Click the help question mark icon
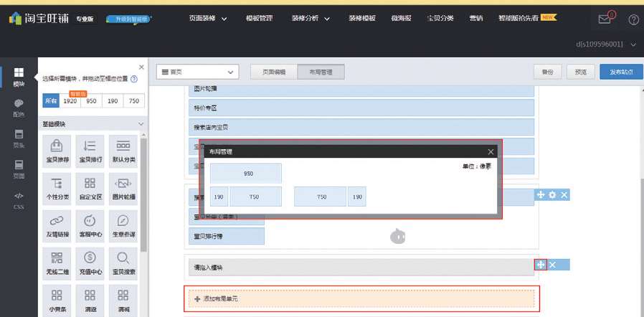Image resolution: width=644 pixels, height=317 pixels. click(x=633, y=19)
